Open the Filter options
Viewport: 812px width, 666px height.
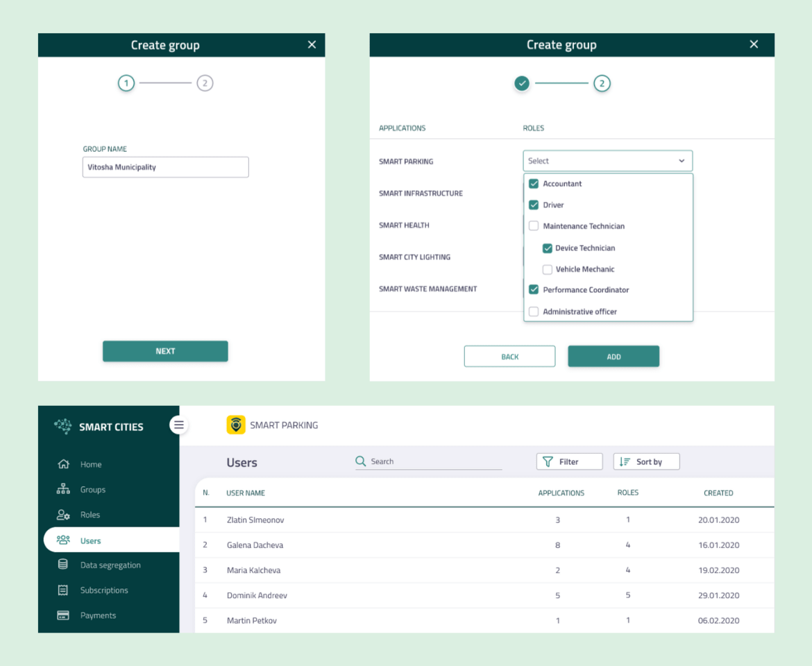pos(569,461)
